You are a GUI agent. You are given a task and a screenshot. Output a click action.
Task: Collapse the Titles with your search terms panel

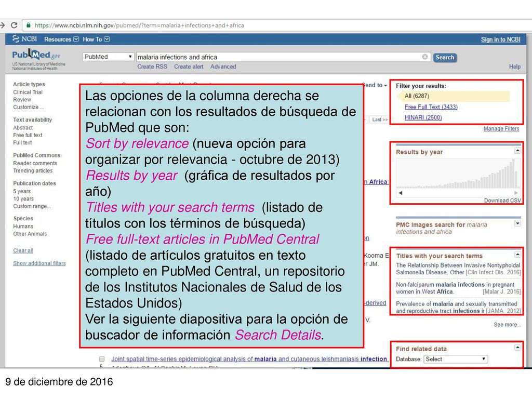pos(517,255)
